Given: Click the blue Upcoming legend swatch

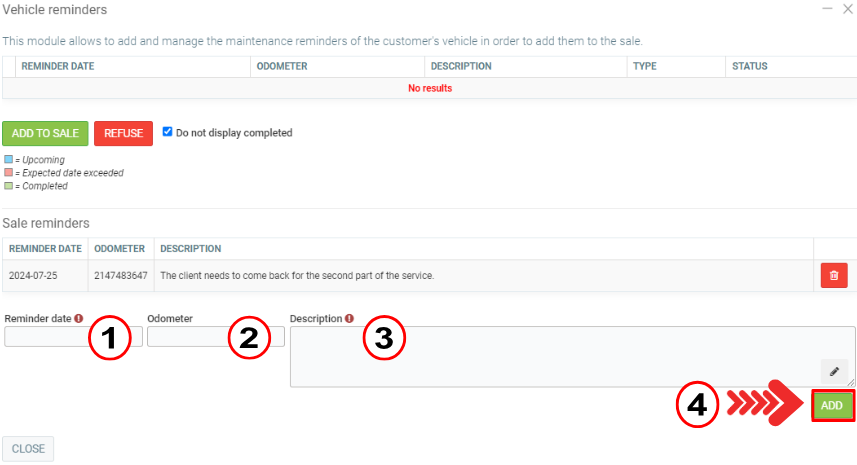Looking at the screenshot, I should [8, 160].
